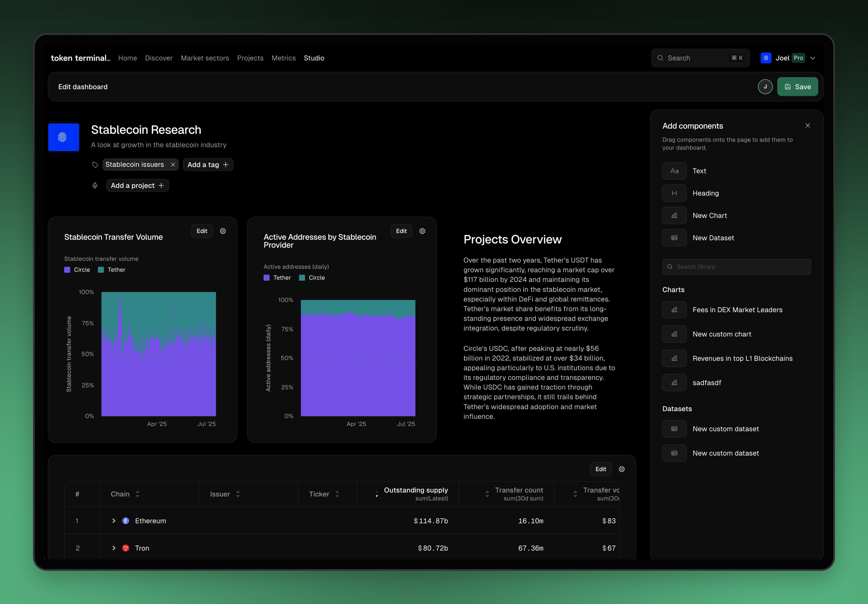Focus the top Search field

pyautogui.click(x=700, y=58)
